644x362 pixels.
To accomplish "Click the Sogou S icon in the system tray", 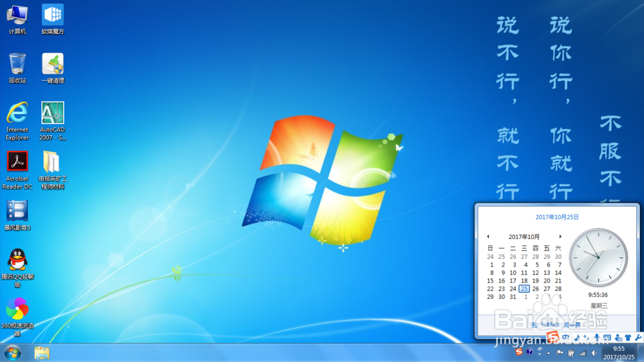I will point(519,352).
